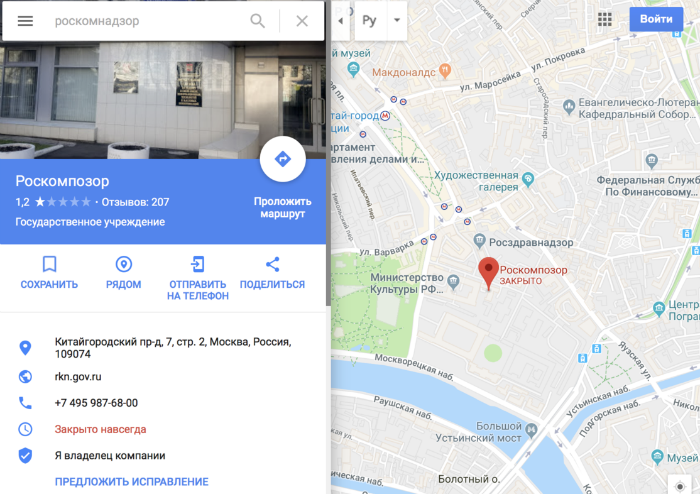
Task: Open the rkn.gov.ru website link
Action: click(78, 377)
